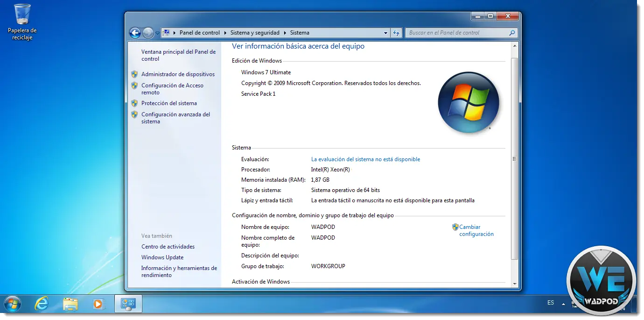The width and height of the screenshot is (644, 320).
Task: Click shield icon beside 'Administrador de dispositivos'
Action: coord(134,74)
